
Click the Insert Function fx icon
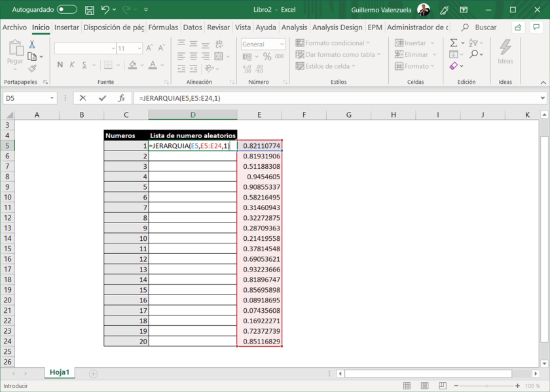(x=121, y=98)
